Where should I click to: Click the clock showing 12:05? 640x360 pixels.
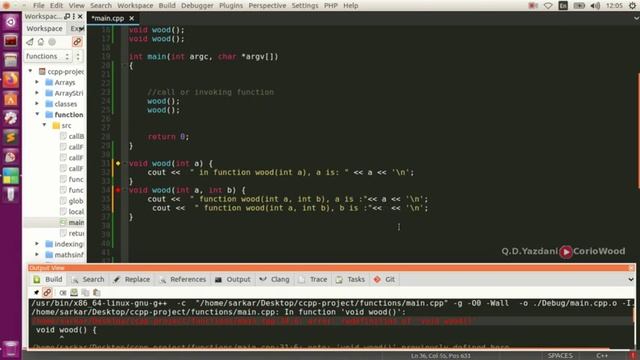pos(614,6)
